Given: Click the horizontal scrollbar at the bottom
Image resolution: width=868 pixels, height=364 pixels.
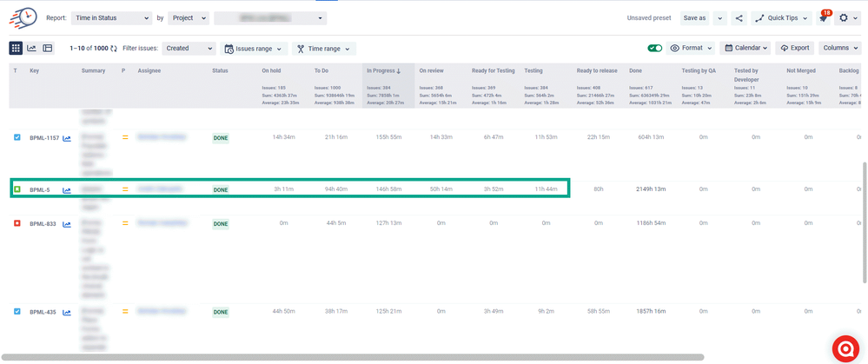Looking at the screenshot, I should tap(353, 357).
